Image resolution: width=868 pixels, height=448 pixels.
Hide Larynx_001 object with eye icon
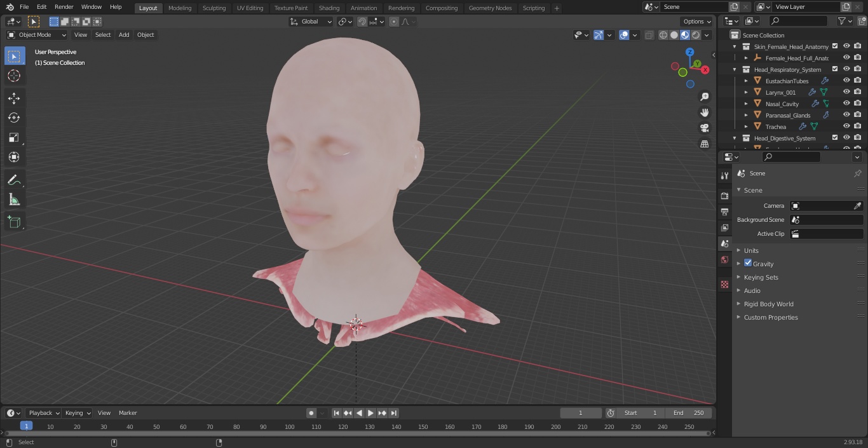click(846, 92)
